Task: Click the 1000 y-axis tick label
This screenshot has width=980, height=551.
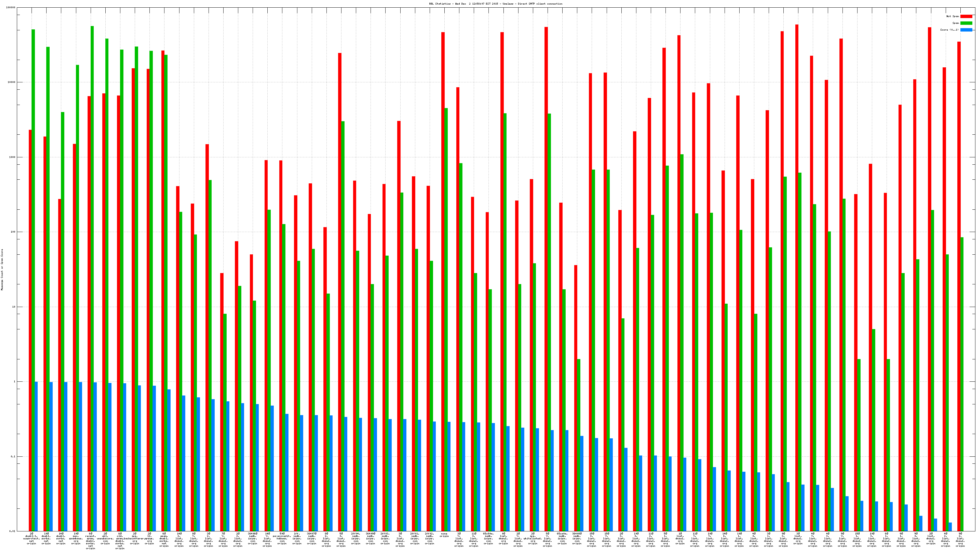Action: [x=13, y=157]
